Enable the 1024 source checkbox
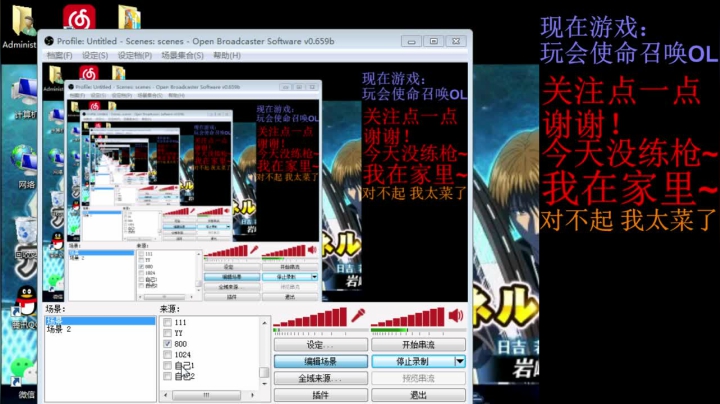The image size is (720, 404). pos(168,354)
